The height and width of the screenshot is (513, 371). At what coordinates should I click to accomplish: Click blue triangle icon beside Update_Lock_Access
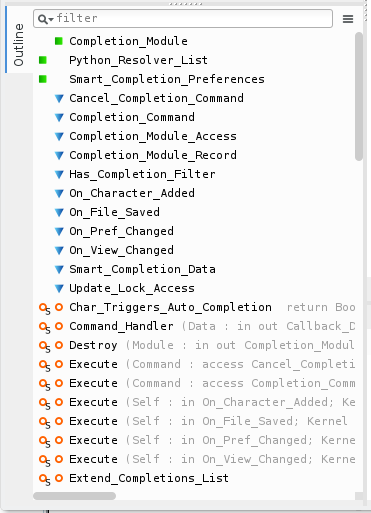pyautogui.click(x=59, y=288)
